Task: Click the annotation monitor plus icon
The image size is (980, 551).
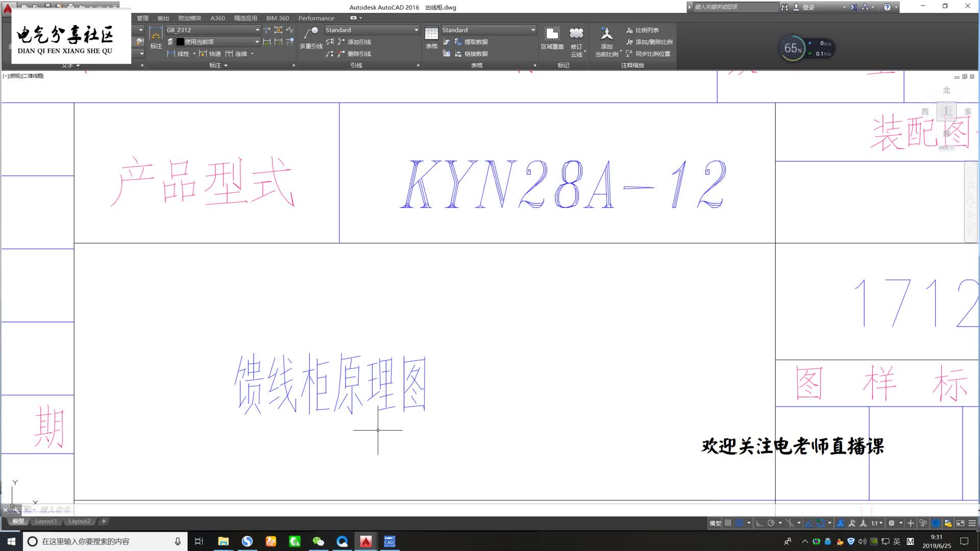Action: 911,523
